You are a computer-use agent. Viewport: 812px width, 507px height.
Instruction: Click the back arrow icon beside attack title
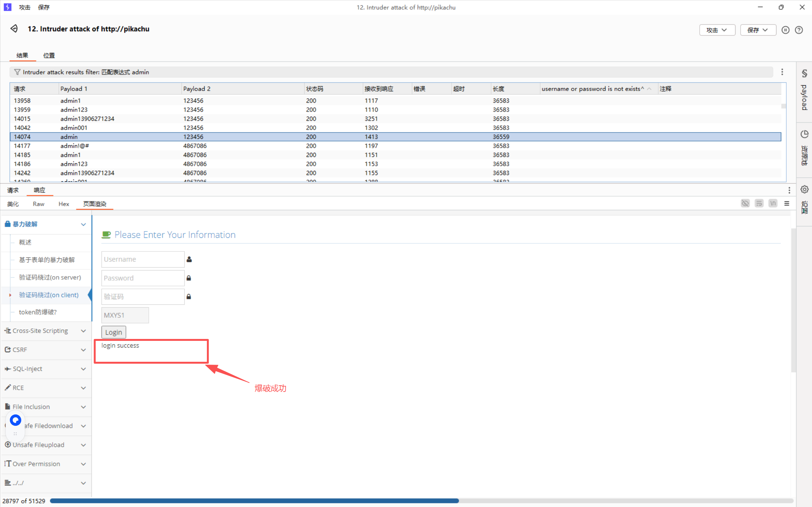[x=14, y=29]
